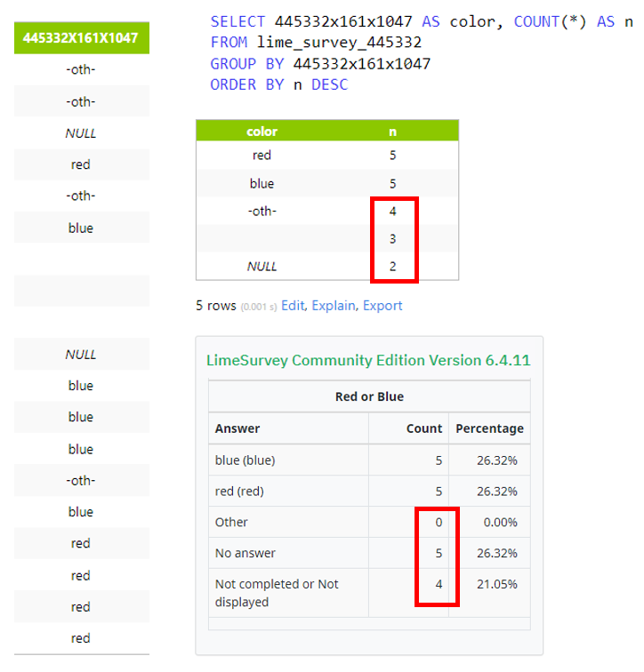
Task: Click the 'color' column header
Action: 262,132
